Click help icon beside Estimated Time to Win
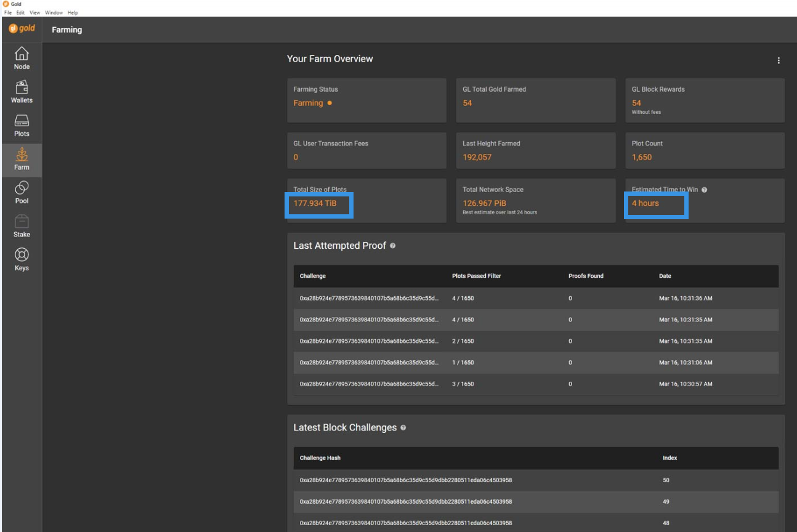Viewport: 797px width, 532px height. pos(704,190)
